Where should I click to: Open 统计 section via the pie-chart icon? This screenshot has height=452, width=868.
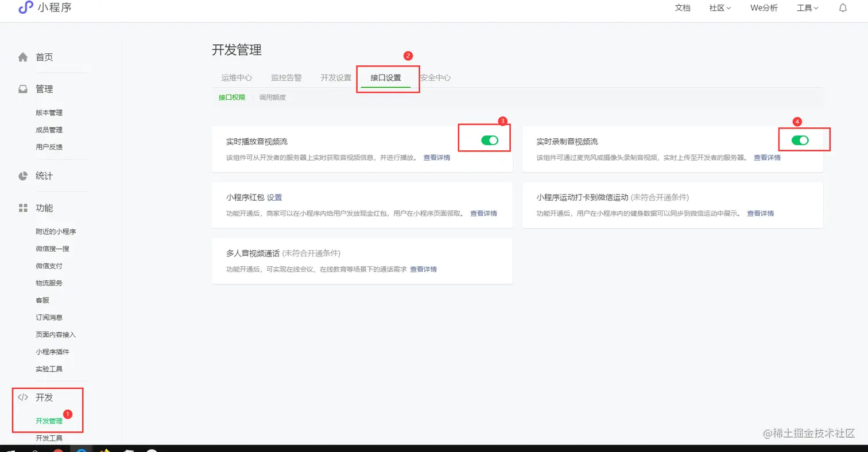click(23, 176)
